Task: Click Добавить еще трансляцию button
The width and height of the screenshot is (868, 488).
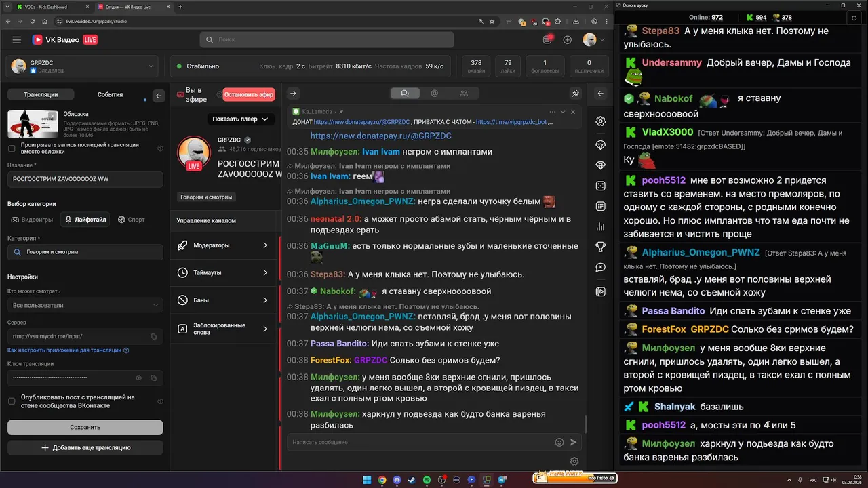Action: [85, 448]
